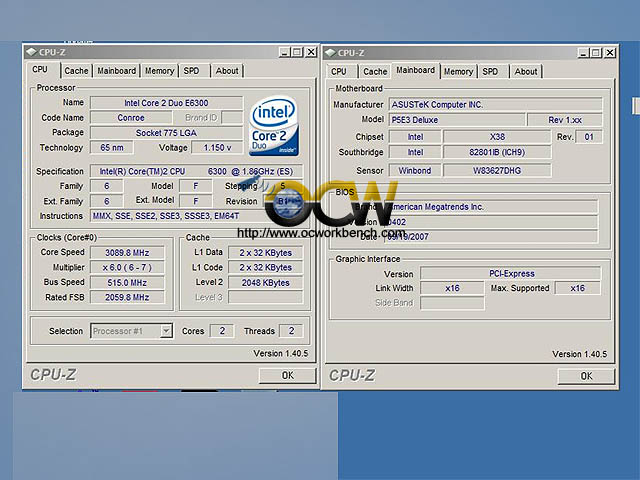Click motherboard model P5E3 Deluxe
The height and width of the screenshot is (480, 640).
pyautogui.click(x=457, y=120)
